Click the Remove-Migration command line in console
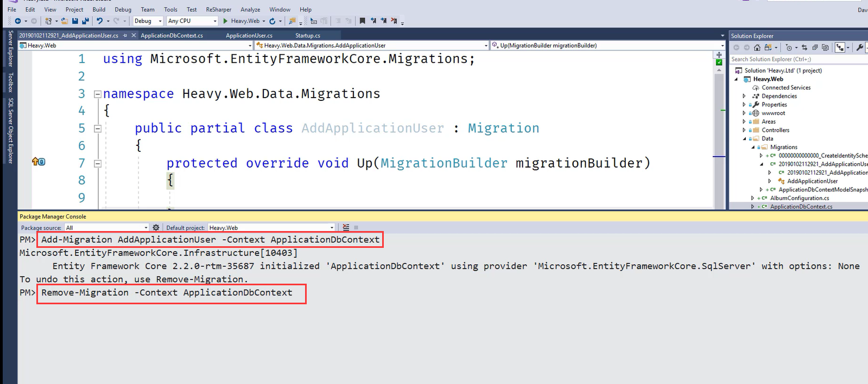 (167, 293)
